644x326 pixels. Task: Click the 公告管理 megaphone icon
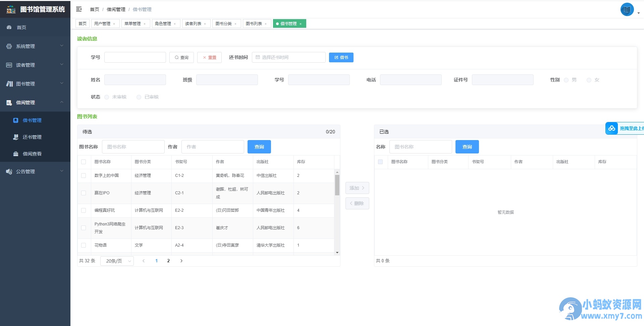tap(9, 172)
